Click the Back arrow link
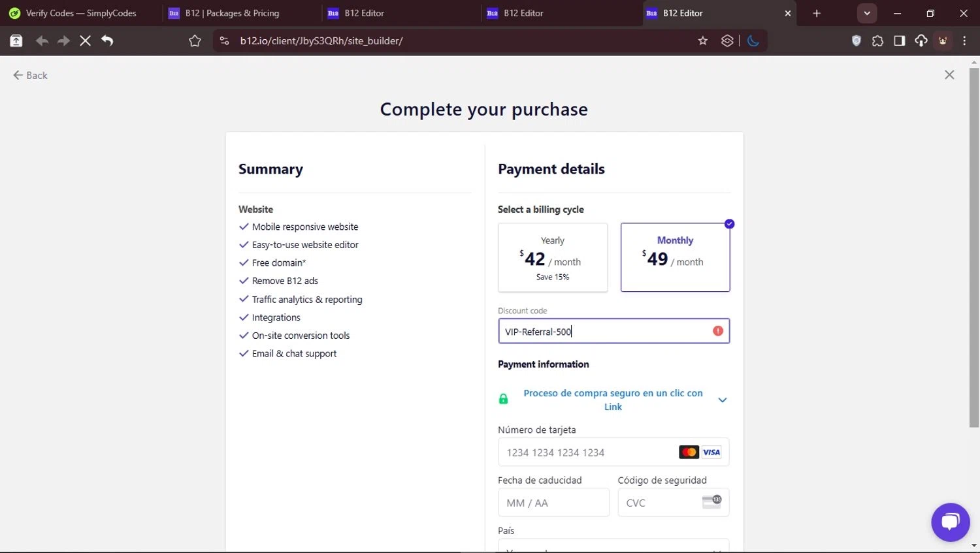 30,75
